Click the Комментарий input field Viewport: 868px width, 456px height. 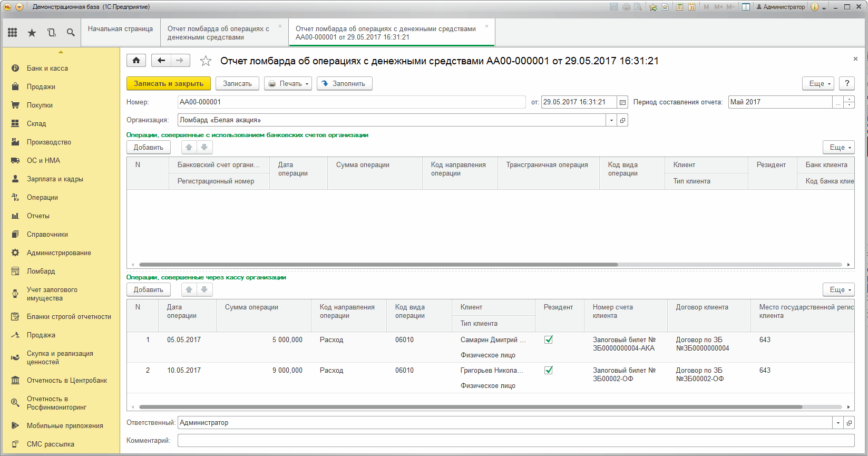516,441
